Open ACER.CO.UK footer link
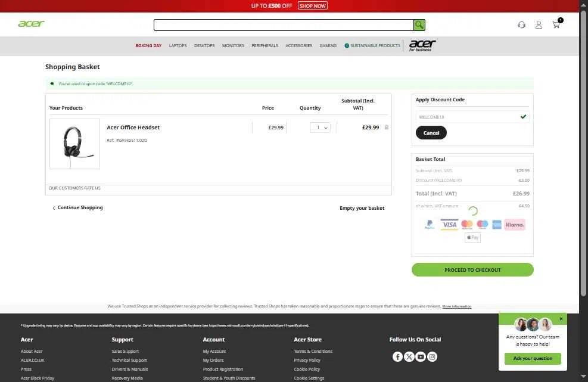Viewport: 588px width, 382px height. pos(32,360)
